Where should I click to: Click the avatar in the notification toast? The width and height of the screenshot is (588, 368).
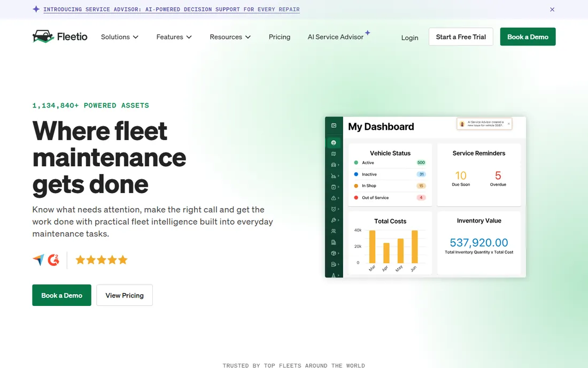(462, 124)
